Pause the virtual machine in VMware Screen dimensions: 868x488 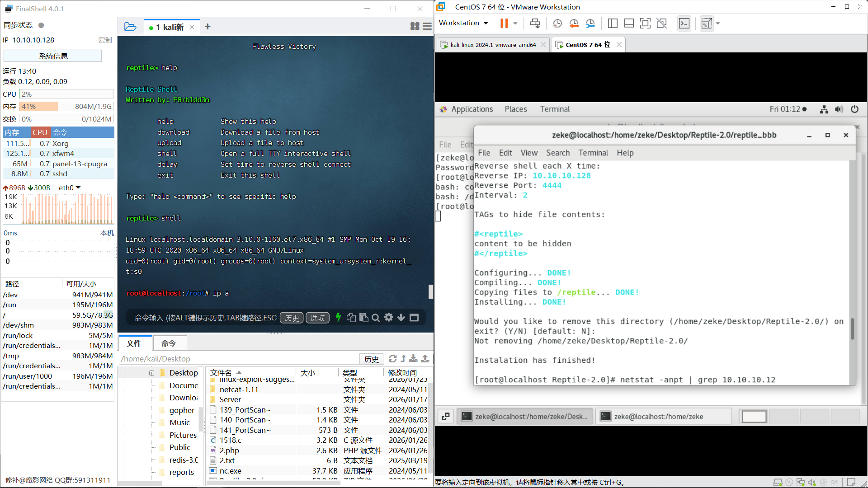click(x=504, y=23)
